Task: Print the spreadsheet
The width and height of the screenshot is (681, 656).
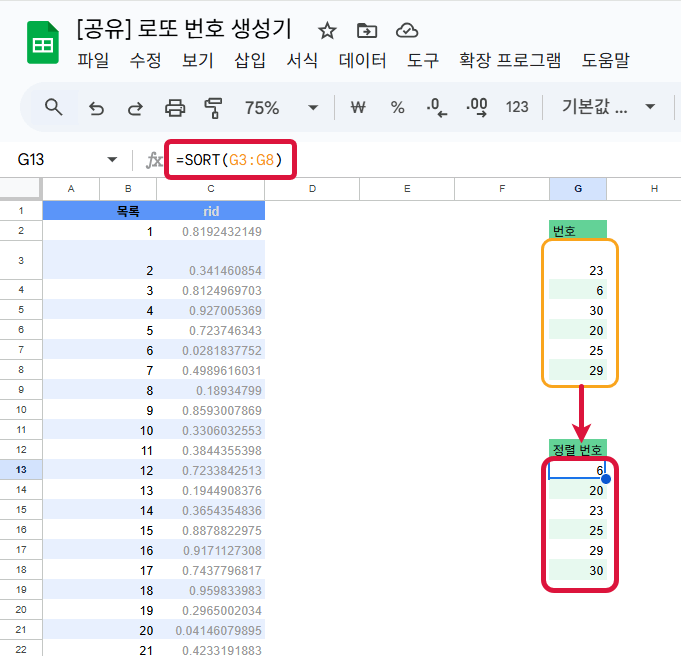Action: pos(175,107)
